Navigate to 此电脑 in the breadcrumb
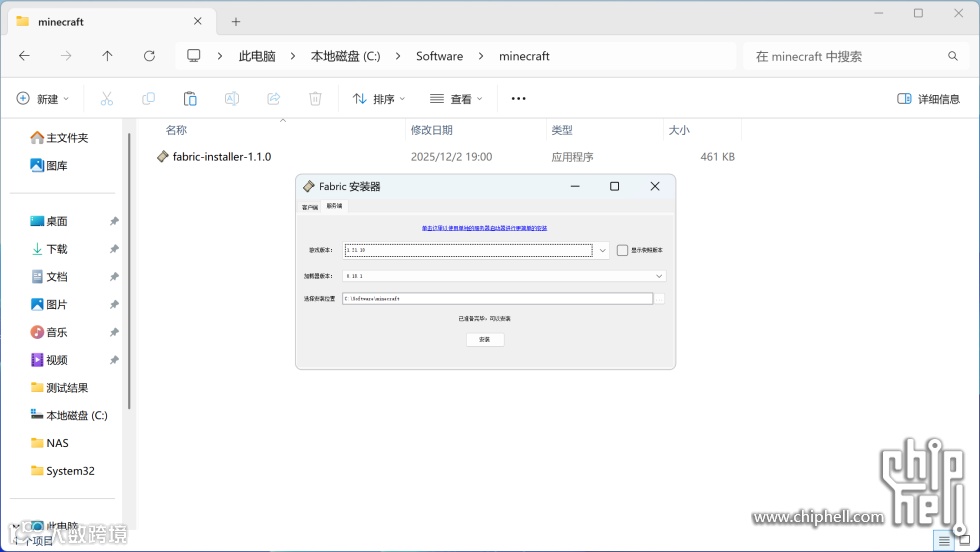 click(x=257, y=56)
